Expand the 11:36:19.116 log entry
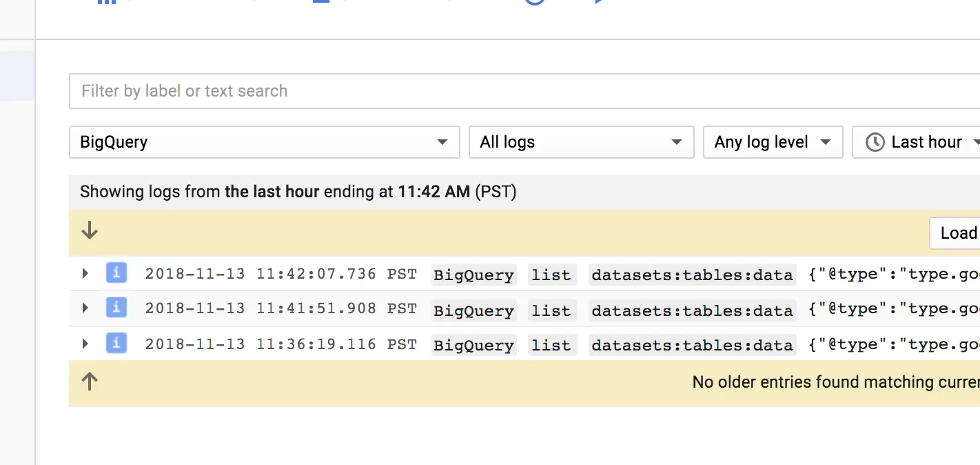Image resolution: width=980 pixels, height=465 pixels. (85, 343)
